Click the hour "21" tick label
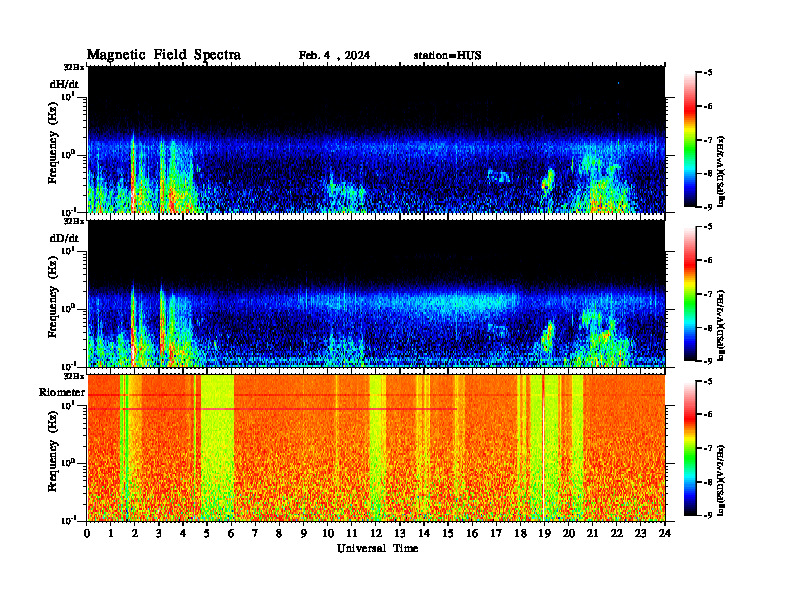 tap(592, 533)
